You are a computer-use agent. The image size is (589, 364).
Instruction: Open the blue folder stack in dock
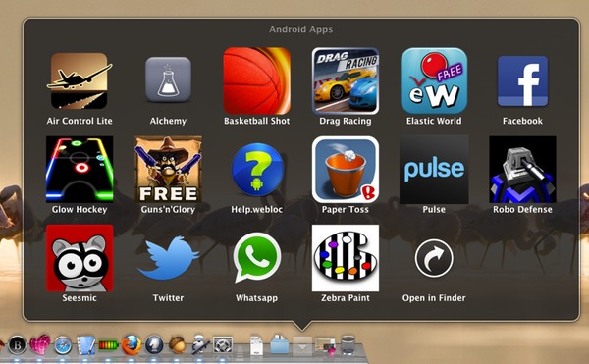click(280, 344)
